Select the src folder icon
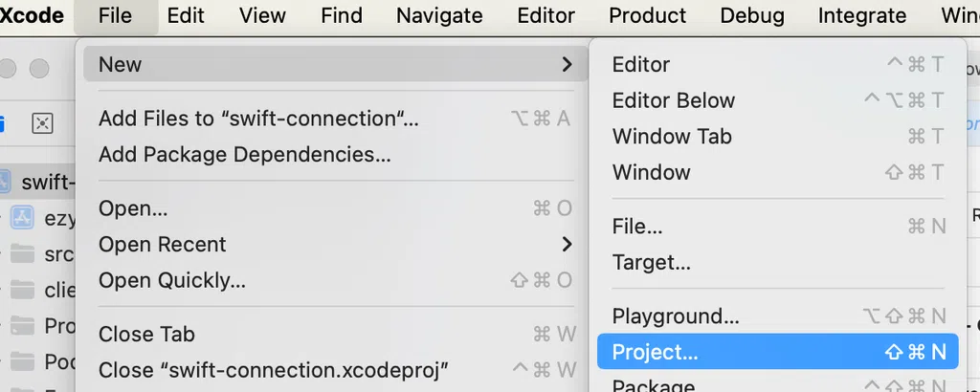Viewport: 980px width, 392px height. (x=23, y=254)
